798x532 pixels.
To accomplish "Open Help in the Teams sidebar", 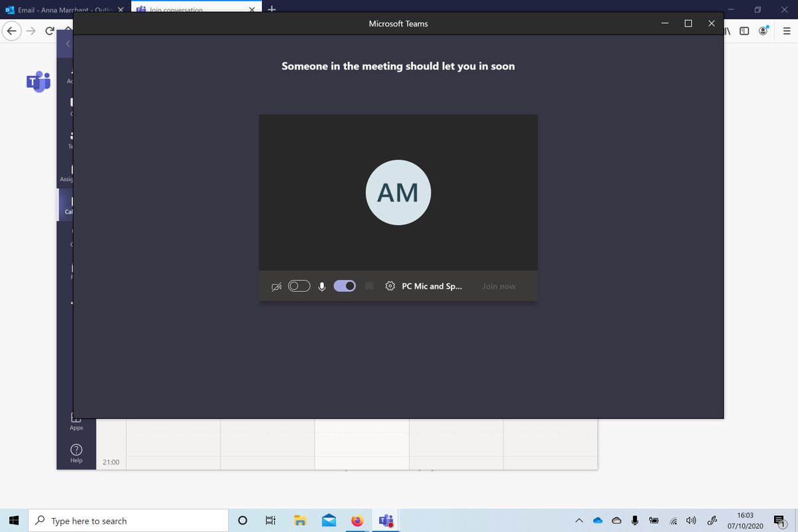I will (x=76, y=454).
